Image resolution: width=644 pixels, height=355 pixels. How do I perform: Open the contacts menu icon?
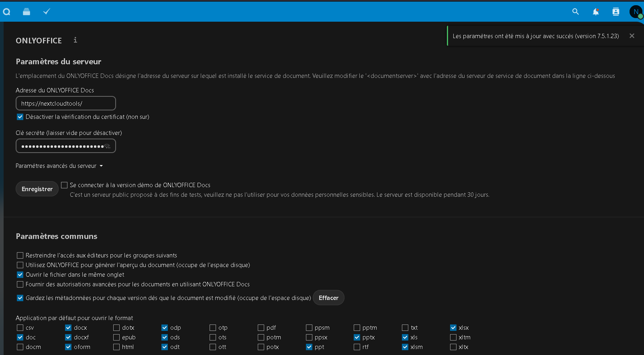[616, 12]
